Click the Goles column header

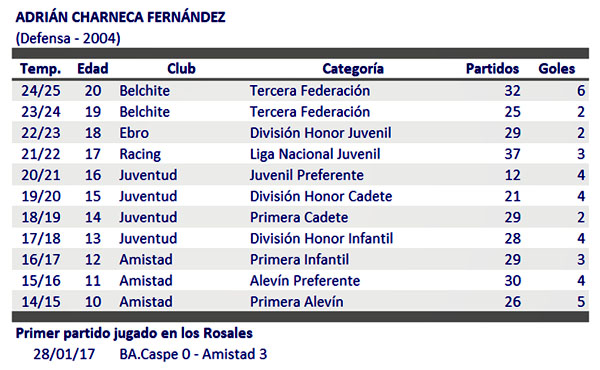pos(556,69)
